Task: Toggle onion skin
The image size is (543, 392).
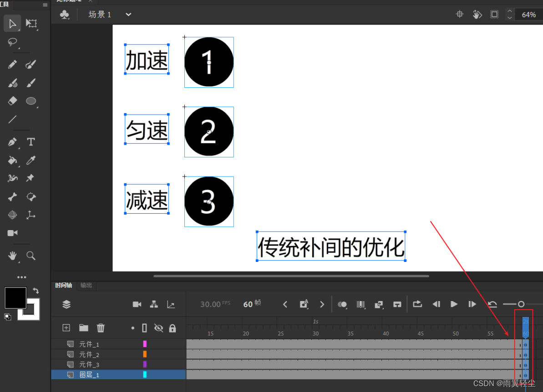Action: point(342,305)
